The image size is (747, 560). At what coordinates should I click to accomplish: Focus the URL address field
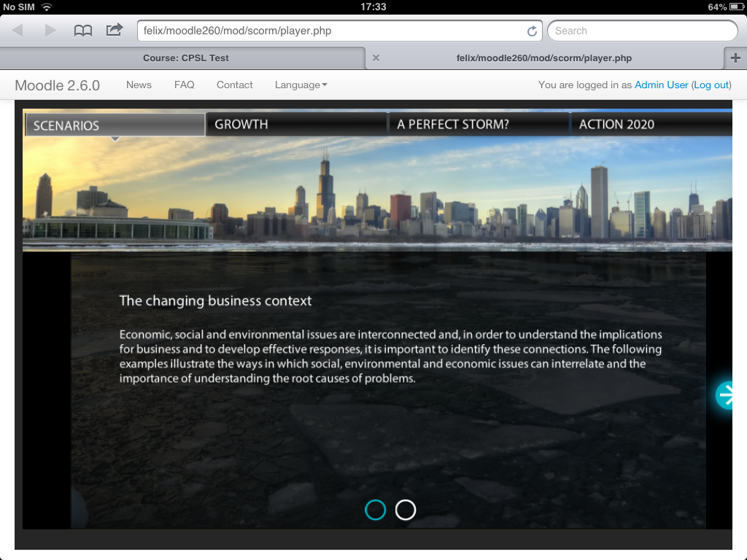(x=340, y=31)
